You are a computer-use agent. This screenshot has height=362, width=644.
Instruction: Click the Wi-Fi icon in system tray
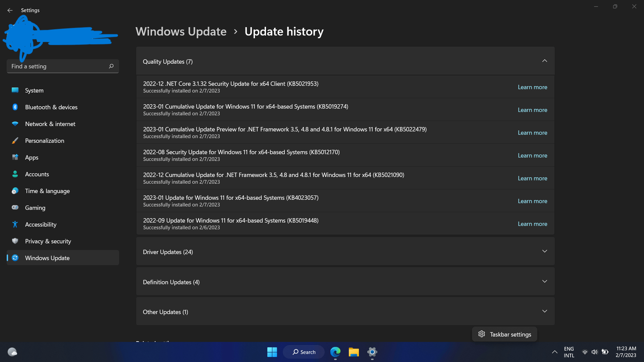point(585,352)
